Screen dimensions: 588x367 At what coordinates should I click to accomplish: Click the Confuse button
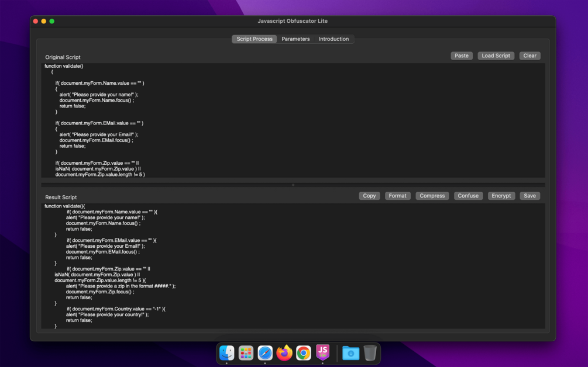(468, 196)
